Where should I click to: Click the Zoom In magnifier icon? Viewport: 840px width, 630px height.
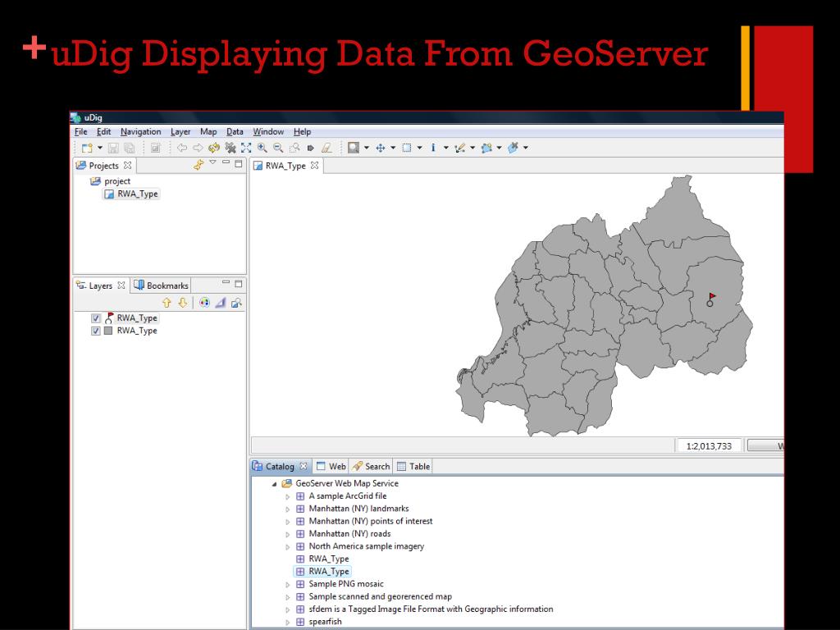(262, 148)
